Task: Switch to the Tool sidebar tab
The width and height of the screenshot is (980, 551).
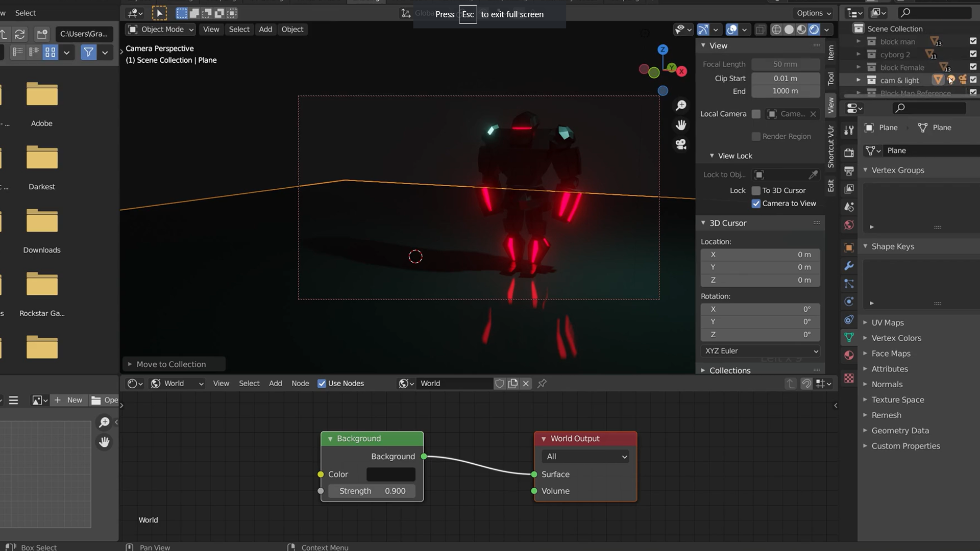Action: click(x=831, y=78)
